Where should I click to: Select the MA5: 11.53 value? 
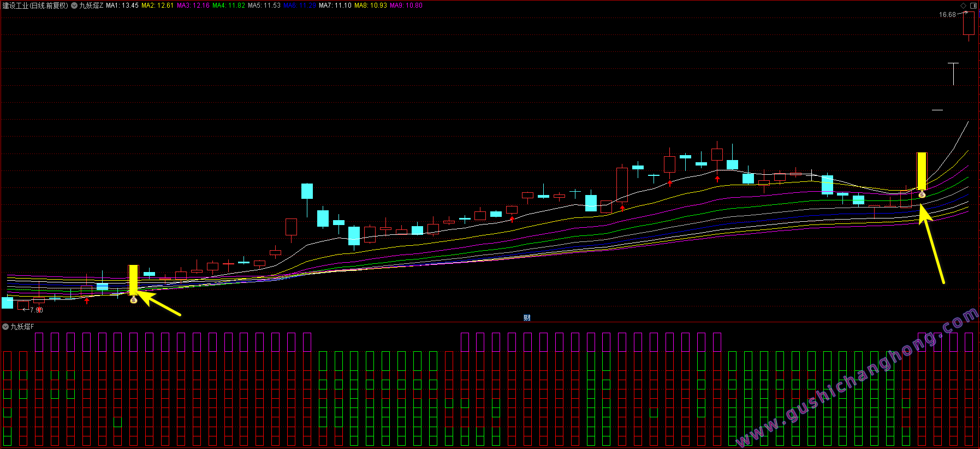[x=264, y=5]
